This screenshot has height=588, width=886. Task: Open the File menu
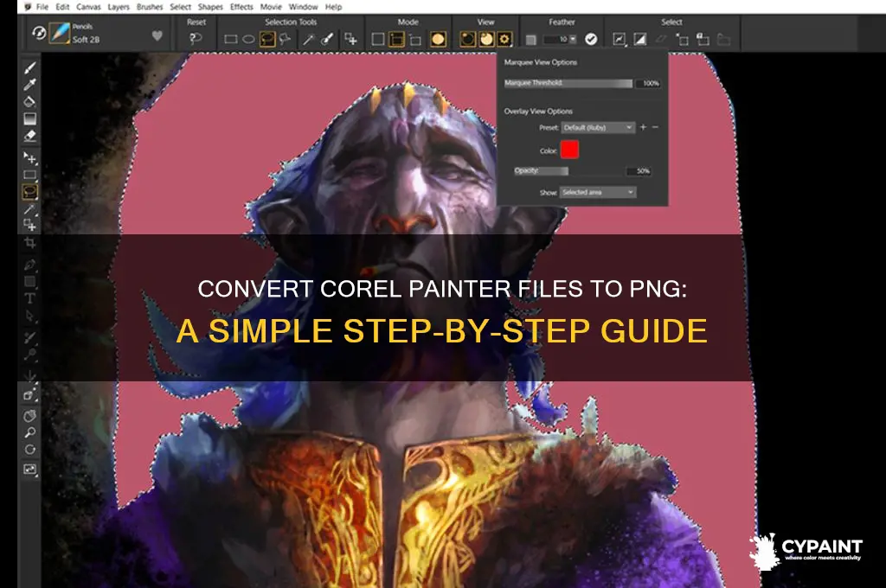(42, 7)
